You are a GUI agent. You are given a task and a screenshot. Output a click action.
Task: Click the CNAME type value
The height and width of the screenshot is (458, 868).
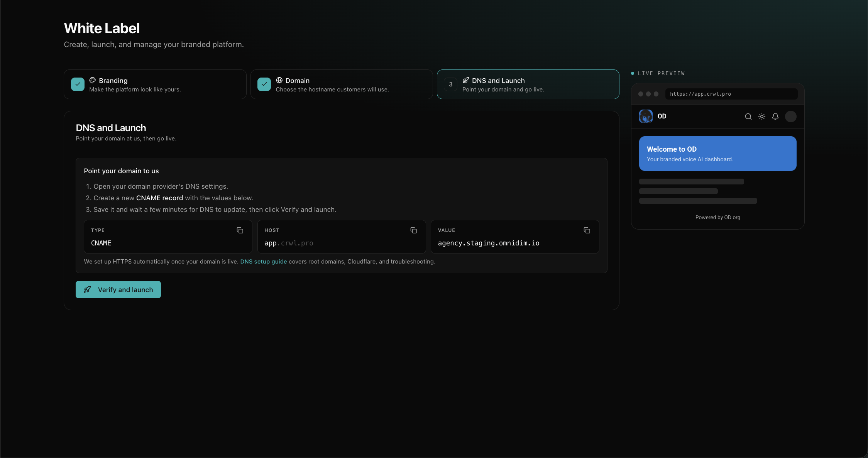tap(101, 243)
